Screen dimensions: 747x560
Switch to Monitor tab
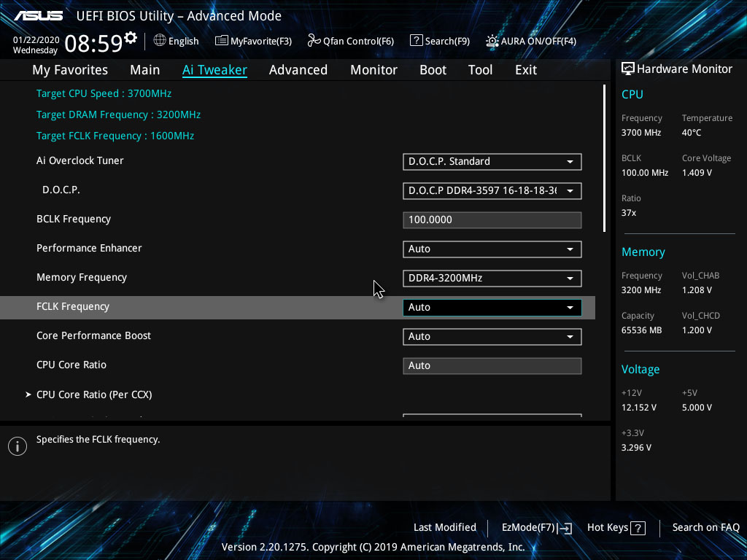click(373, 70)
